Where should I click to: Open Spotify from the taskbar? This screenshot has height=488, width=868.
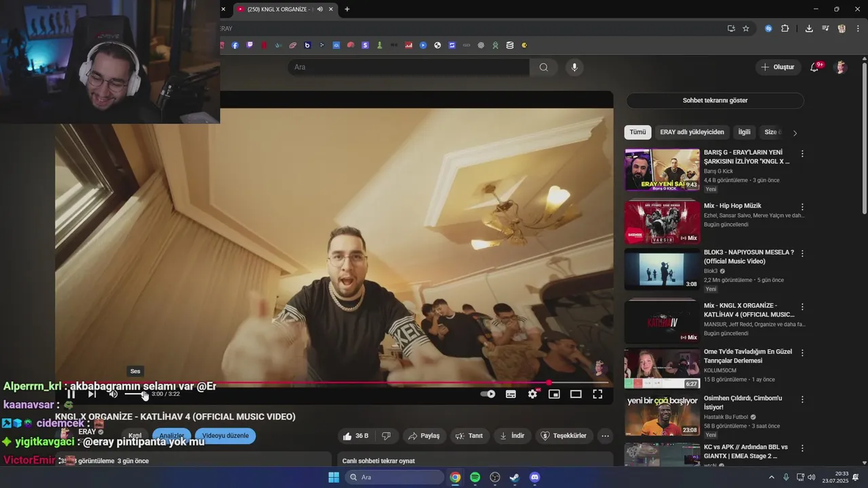pos(475,477)
